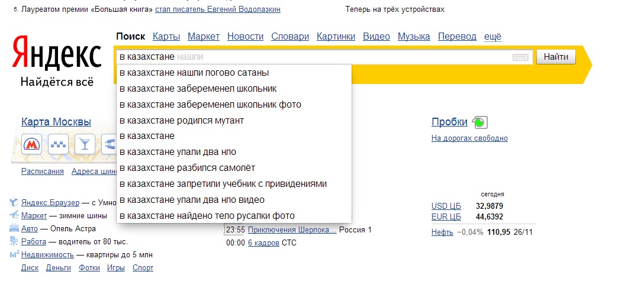Open the Перевод tab

457,37
